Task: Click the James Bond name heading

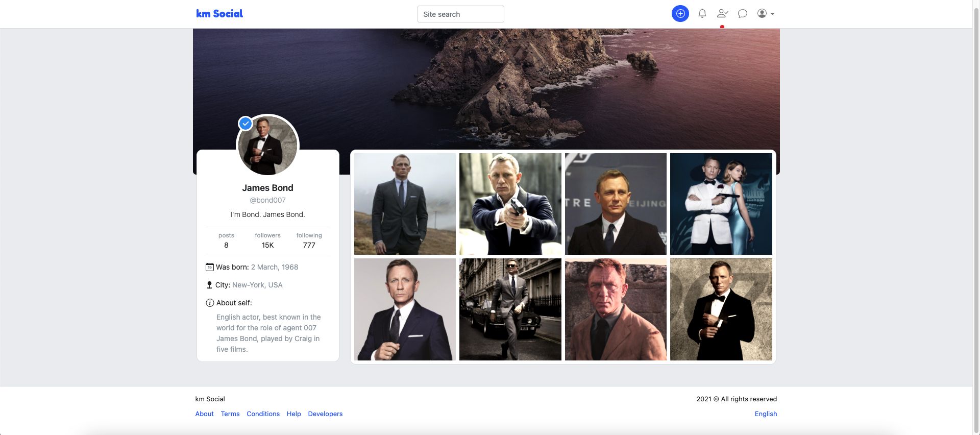Action: pos(268,188)
